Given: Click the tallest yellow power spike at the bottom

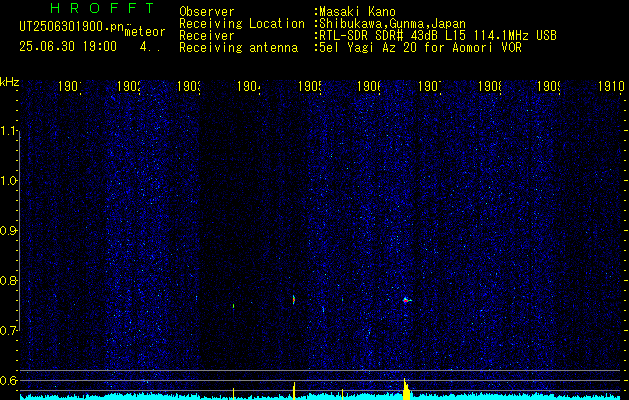Looking at the screenshot, I should (x=406, y=389).
